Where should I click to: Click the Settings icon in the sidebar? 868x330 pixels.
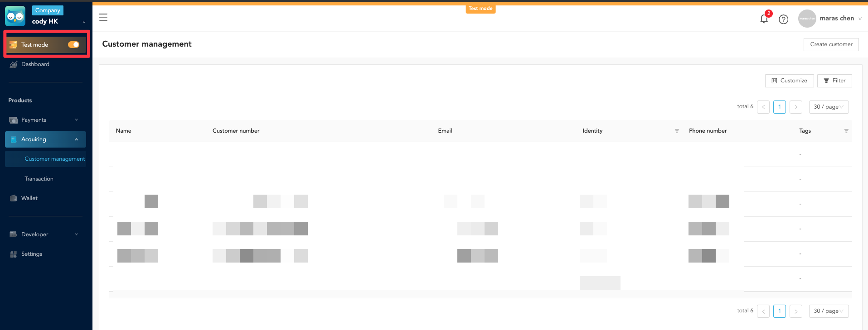pyautogui.click(x=14, y=254)
